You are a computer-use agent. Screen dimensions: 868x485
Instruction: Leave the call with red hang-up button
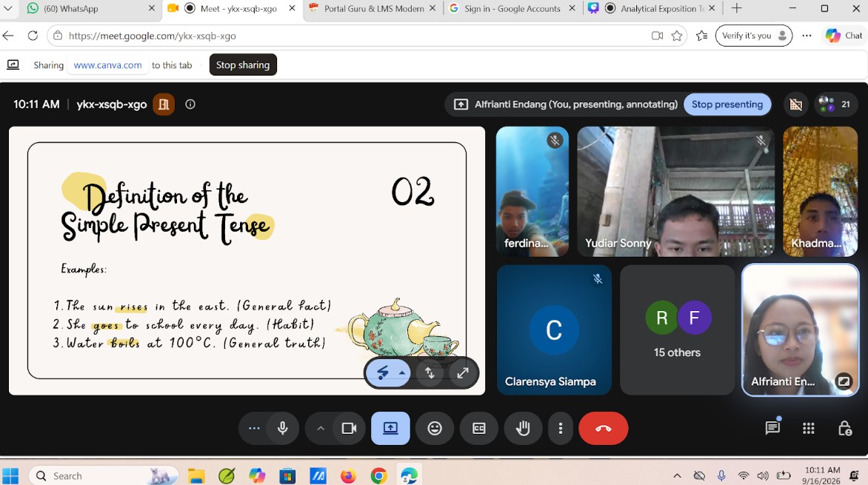[x=604, y=428]
